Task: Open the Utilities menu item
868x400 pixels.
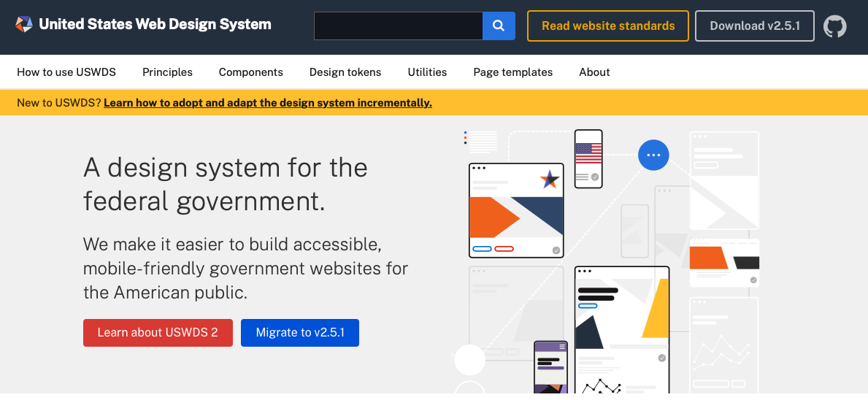Action: click(427, 72)
